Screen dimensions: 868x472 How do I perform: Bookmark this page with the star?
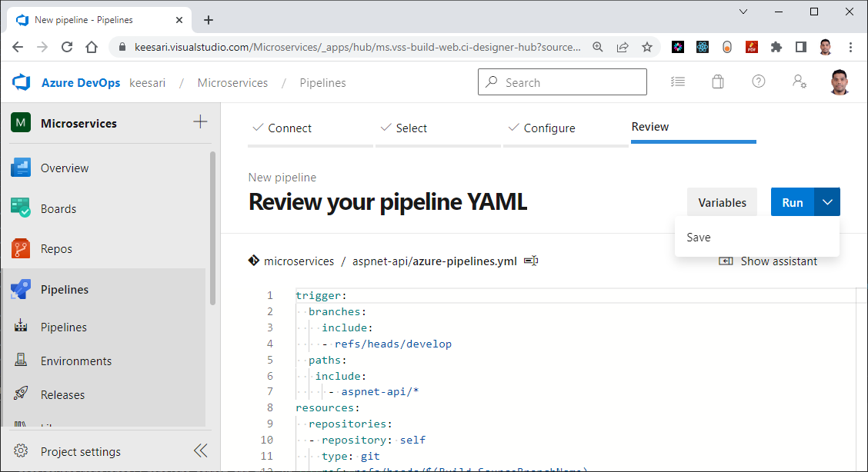click(x=647, y=47)
